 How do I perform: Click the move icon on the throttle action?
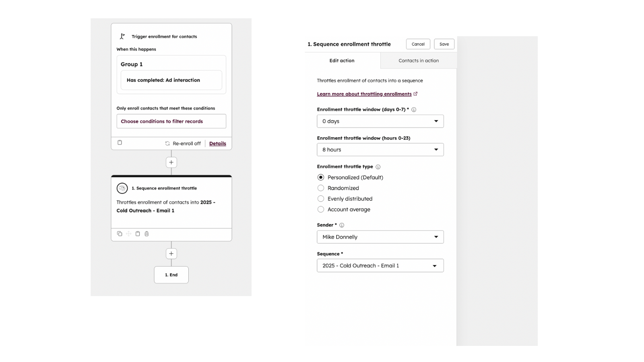tap(128, 234)
